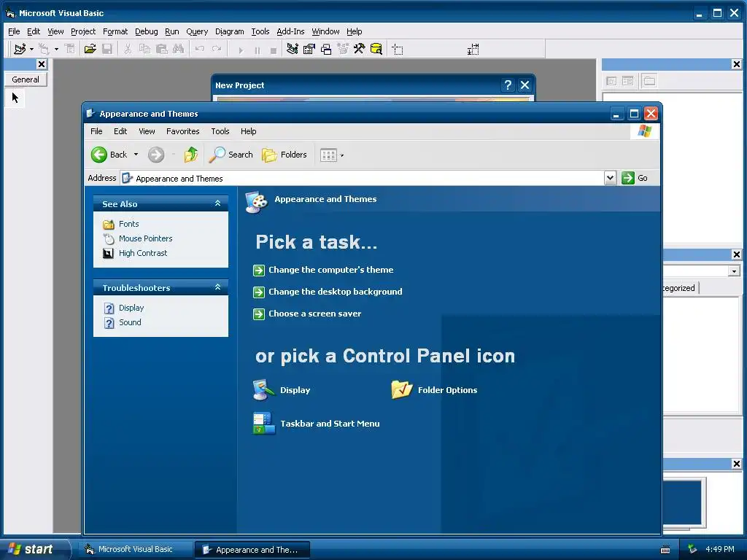Open the Add Project dropdown arrow

(31, 49)
